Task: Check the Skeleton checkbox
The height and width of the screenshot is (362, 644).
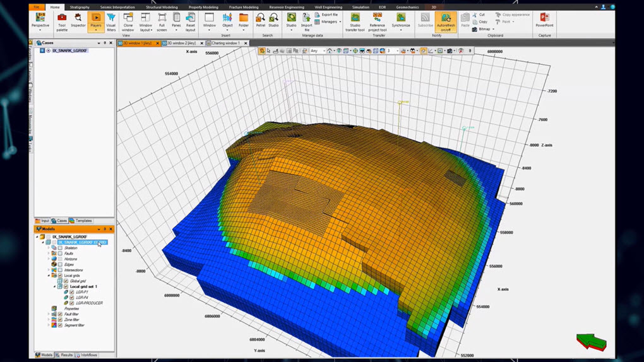Action: click(x=61, y=248)
